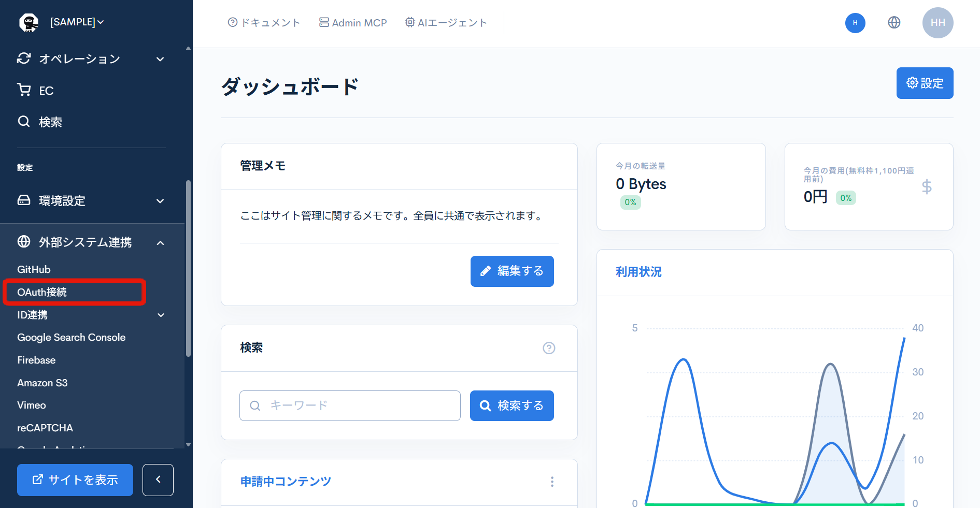Image resolution: width=980 pixels, height=508 pixels.
Task: Open the three-dot menu on 申請中コンテンツ card
Action: [x=552, y=482]
